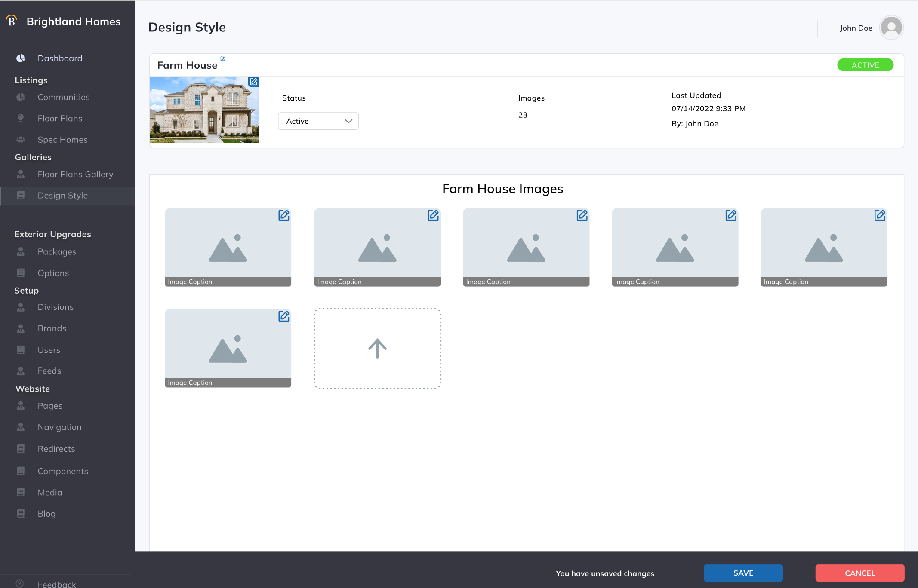Viewport: 918px width, 588px height.
Task: Open Dashboard from the sidebar
Action: pyautogui.click(x=60, y=58)
